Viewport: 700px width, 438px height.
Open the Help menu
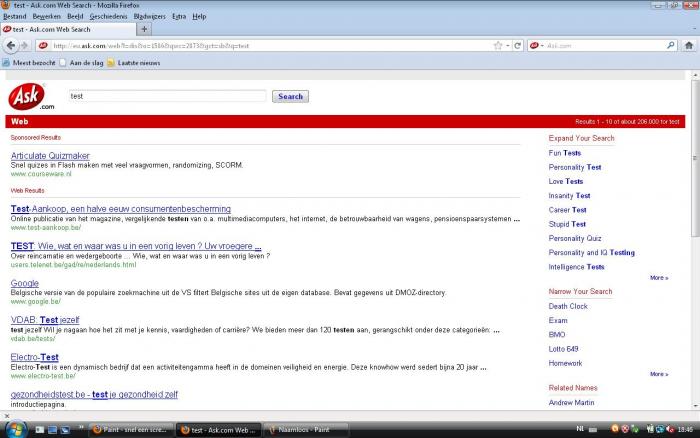tap(199, 17)
